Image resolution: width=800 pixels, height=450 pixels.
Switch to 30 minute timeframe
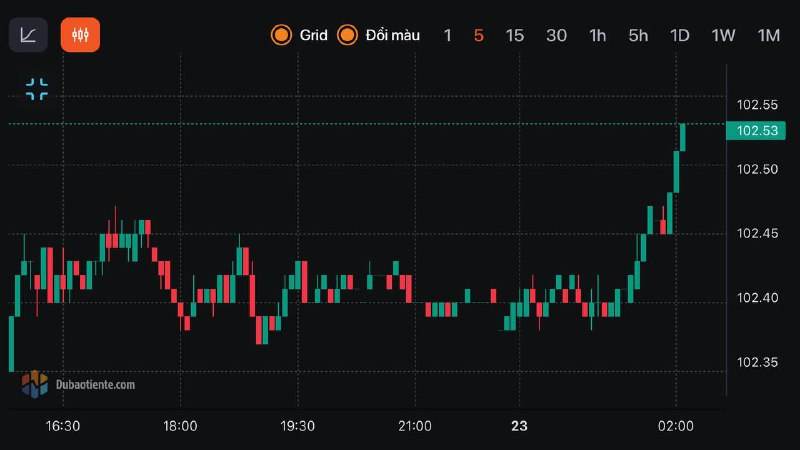point(556,35)
